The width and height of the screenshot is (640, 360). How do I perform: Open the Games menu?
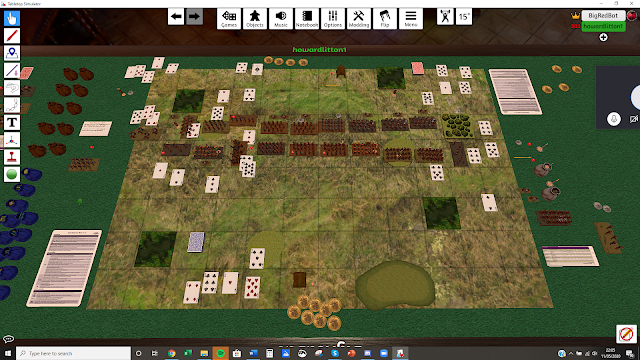pos(229,18)
